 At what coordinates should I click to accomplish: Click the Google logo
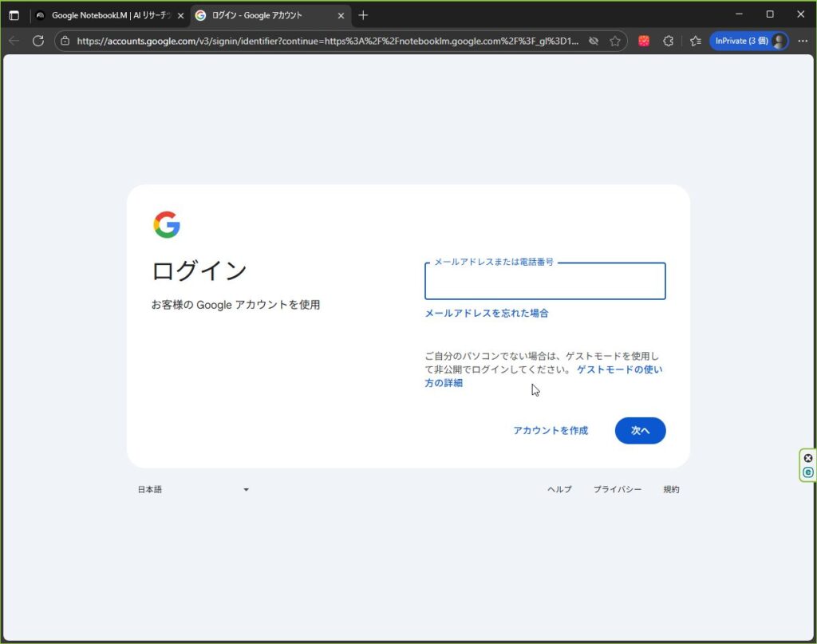tap(167, 224)
